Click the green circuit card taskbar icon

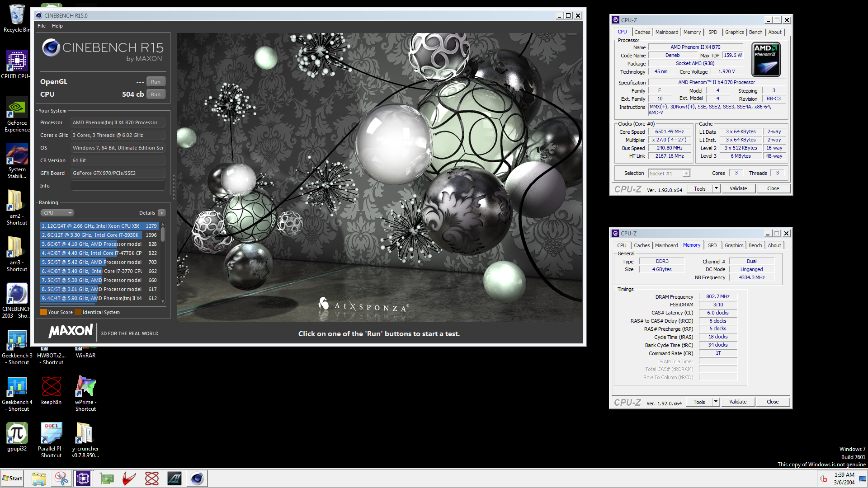pyautogui.click(x=107, y=479)
